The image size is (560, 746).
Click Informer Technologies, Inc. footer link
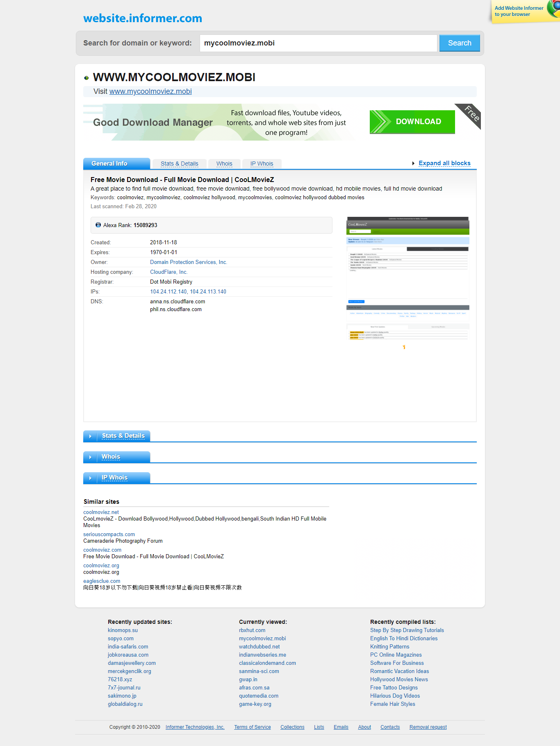(195, 727)
